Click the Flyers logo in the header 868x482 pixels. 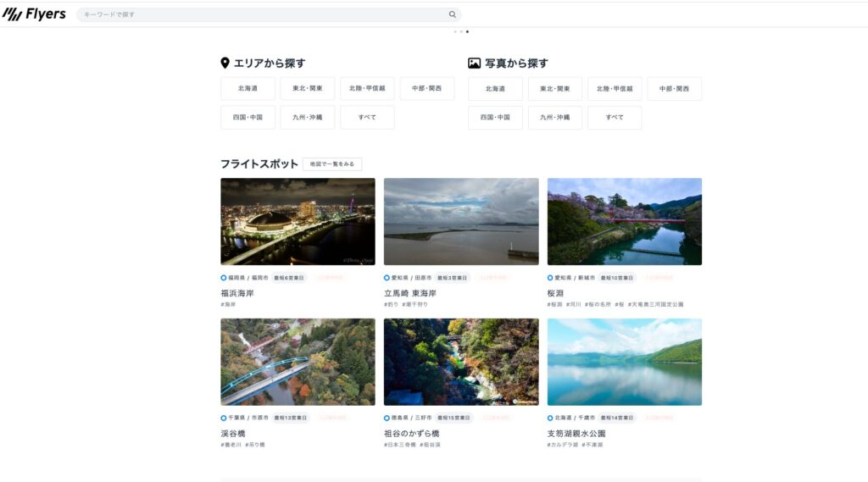coord(34,14)
